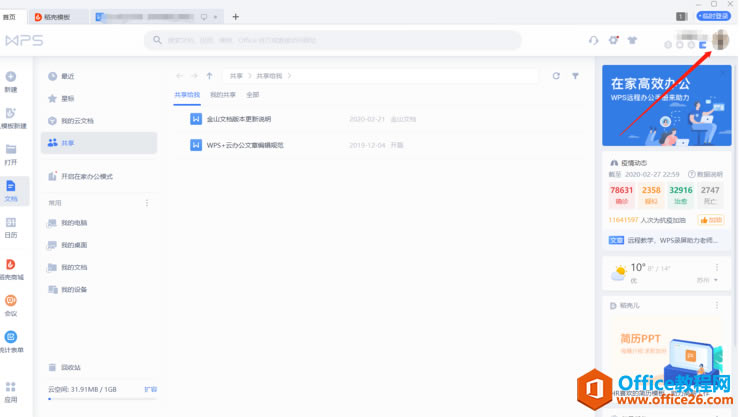Open file WPS+云办公文章编辑规范

click(245, 145)
